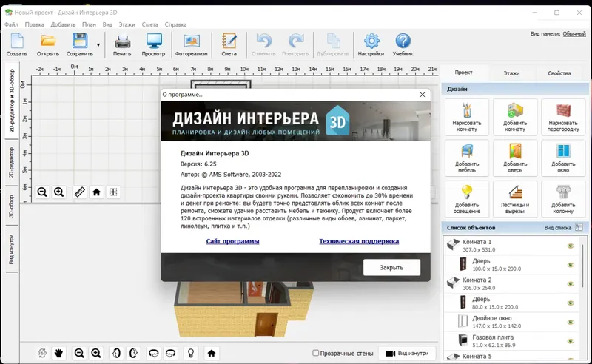592x364 pixels.
Task: Zoom in on the 2D plan
Action: pos(59,192)
